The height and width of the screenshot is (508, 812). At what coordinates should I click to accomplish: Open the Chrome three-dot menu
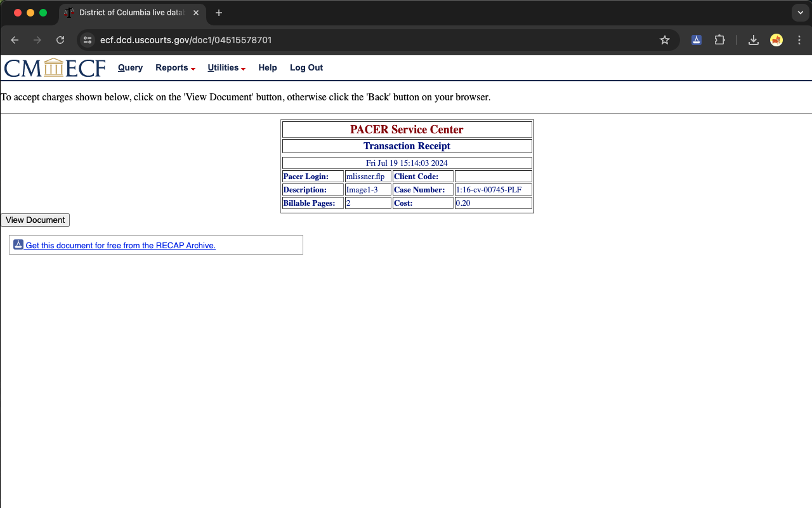(799, 40)
